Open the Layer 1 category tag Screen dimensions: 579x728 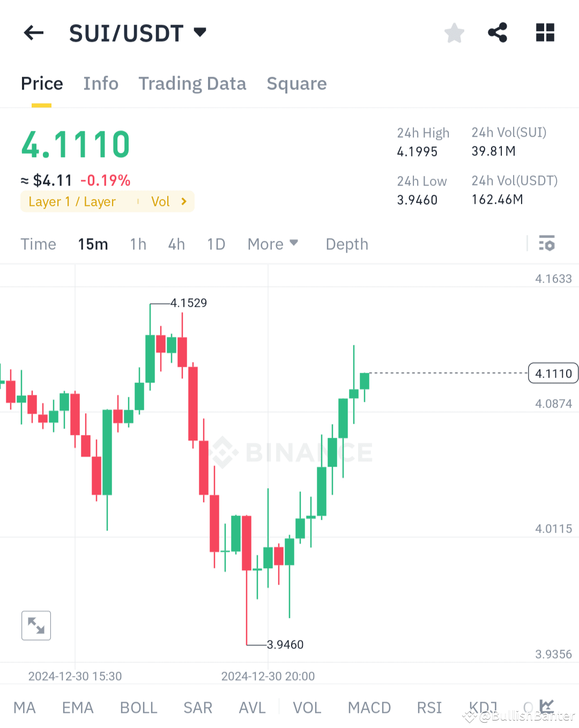(x=72, y=202)
